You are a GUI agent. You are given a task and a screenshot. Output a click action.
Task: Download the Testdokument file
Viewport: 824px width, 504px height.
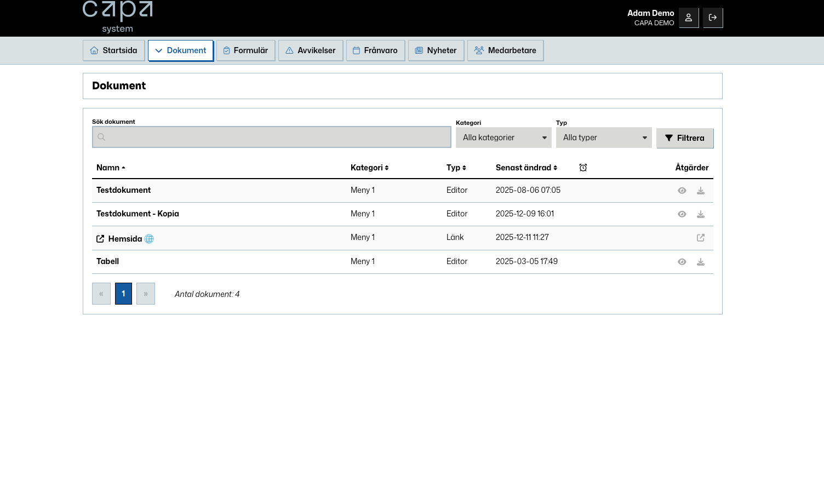click(700, 191)
